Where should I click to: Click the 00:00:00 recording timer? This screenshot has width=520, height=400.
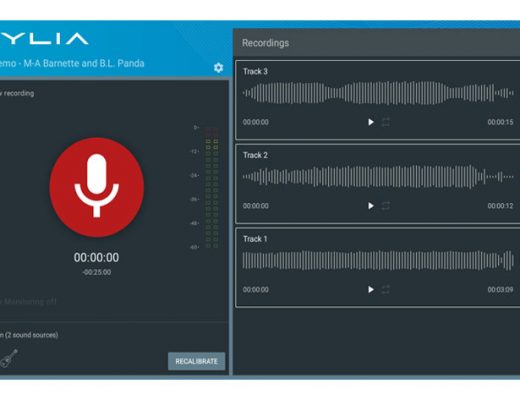[x=96, y=257]
